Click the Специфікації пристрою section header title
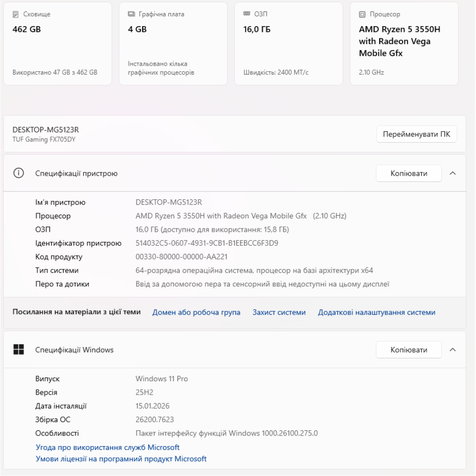This screenshot has height=476, width=476. click(76, 174)
